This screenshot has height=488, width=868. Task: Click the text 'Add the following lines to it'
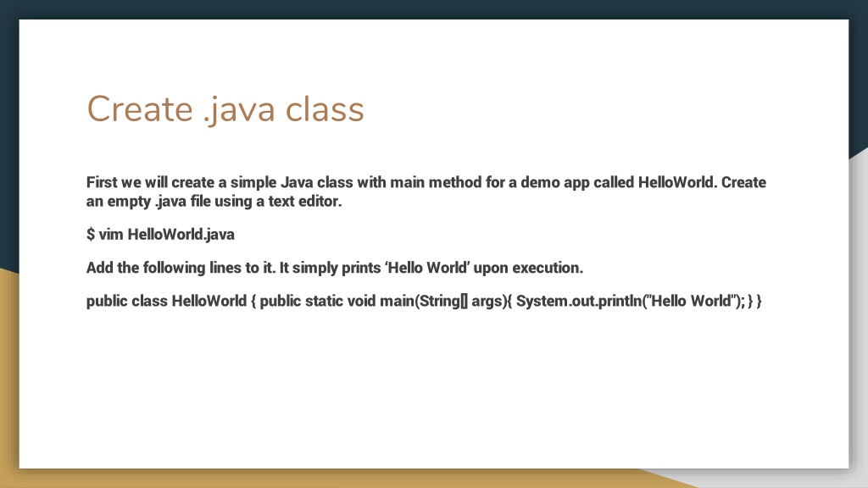click(x=180, y=268)
